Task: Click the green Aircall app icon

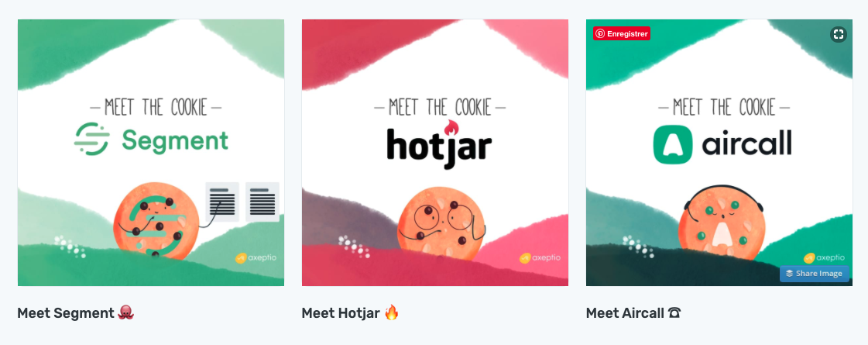Action: tap(673, 145)
